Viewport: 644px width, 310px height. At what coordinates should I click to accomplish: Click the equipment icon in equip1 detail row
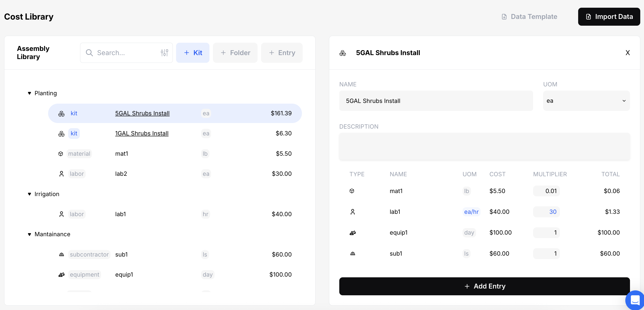(x=352, y=233)
